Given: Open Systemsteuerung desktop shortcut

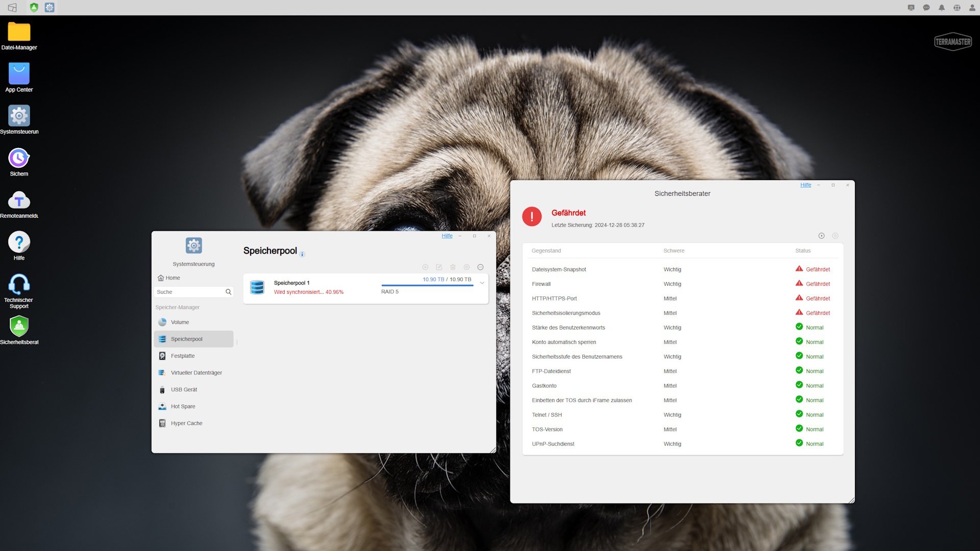Looking at the screenshot, I should [19, 120].
